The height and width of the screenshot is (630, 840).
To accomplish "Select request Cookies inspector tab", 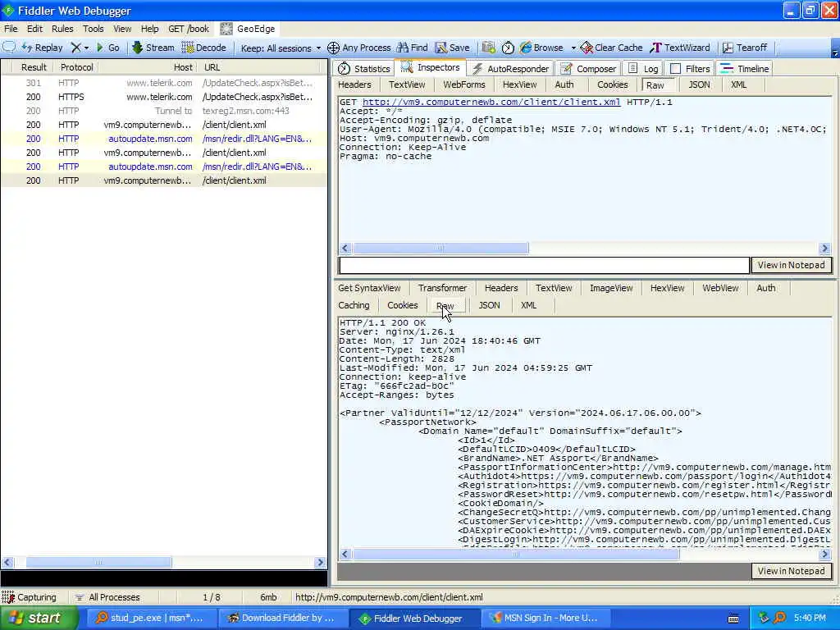I will 612,84.
